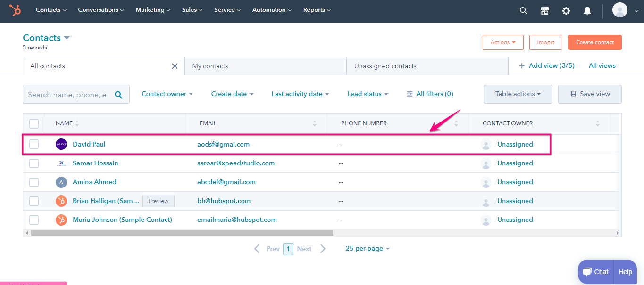Screen dimensions: 644x285
Task: Click Saroar Hossain's company logo avatar
Action: tap(61, 163)
